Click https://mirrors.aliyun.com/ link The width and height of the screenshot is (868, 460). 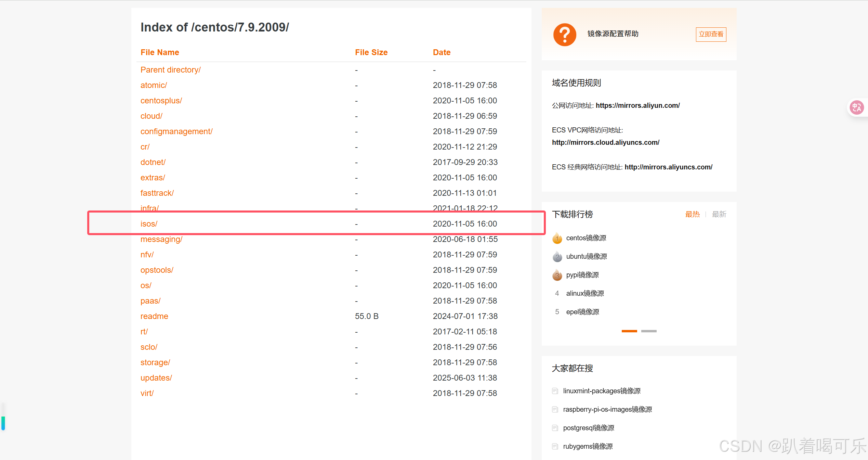pos(637,105)
